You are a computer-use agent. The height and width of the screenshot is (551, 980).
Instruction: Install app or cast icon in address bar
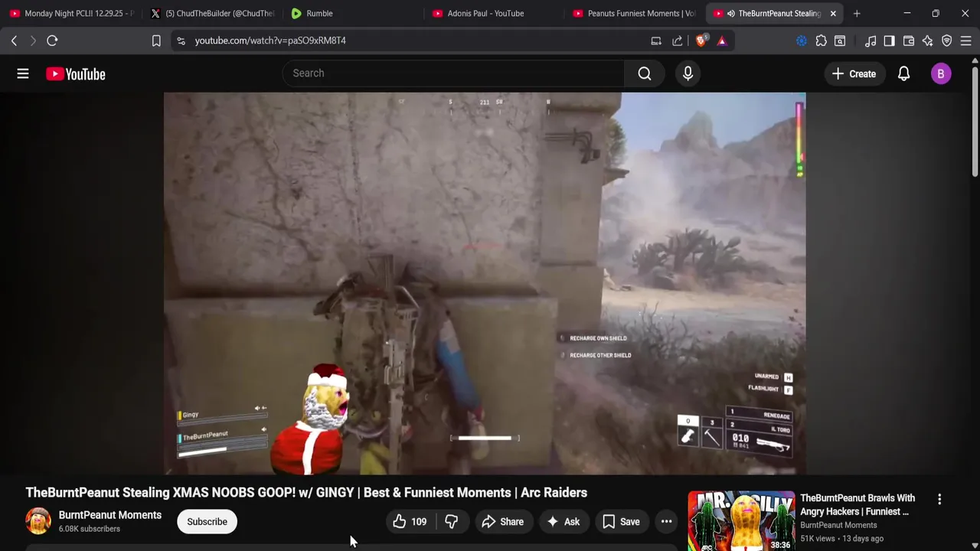click(656, 41)
